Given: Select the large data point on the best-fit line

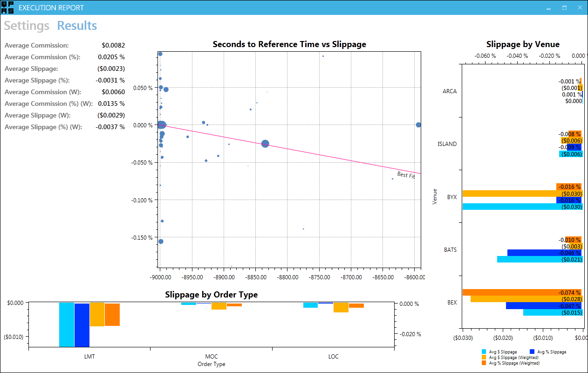Looking at the screenshot, I should (265, 144).
